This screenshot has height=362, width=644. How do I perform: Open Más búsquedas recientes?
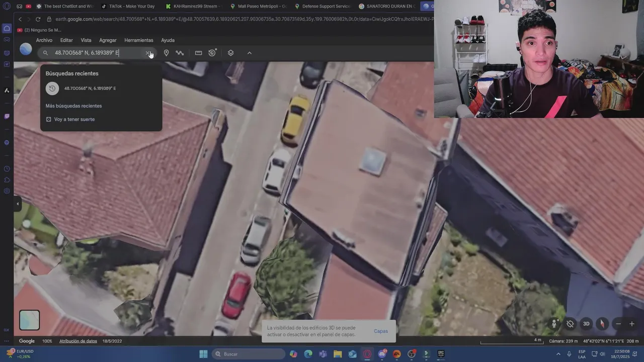point(73,106)
